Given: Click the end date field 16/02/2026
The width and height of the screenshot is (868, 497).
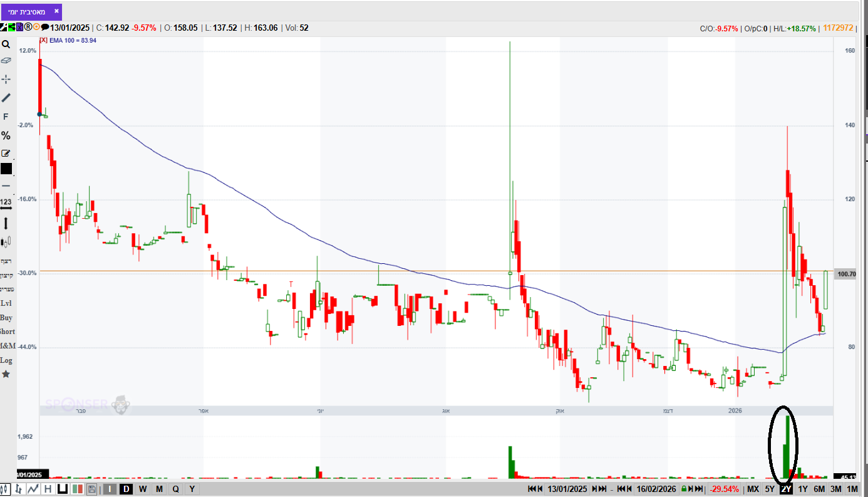Looking at the screenshot, I should click(656, 489).
